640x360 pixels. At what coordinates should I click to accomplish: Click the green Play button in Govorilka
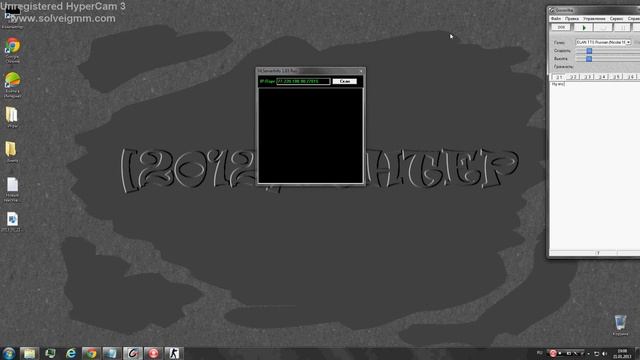click(x=584, y=27)
